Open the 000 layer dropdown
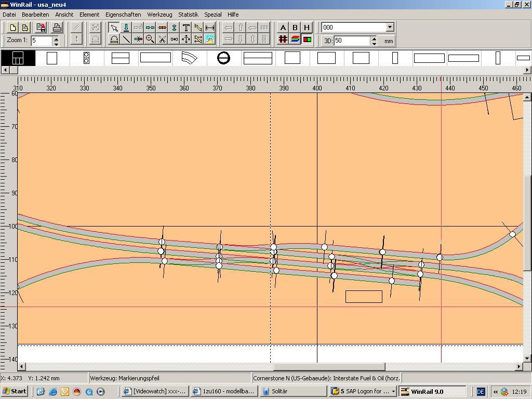The width and height of the screenshot is (532, 399). [x=390, y=27]
